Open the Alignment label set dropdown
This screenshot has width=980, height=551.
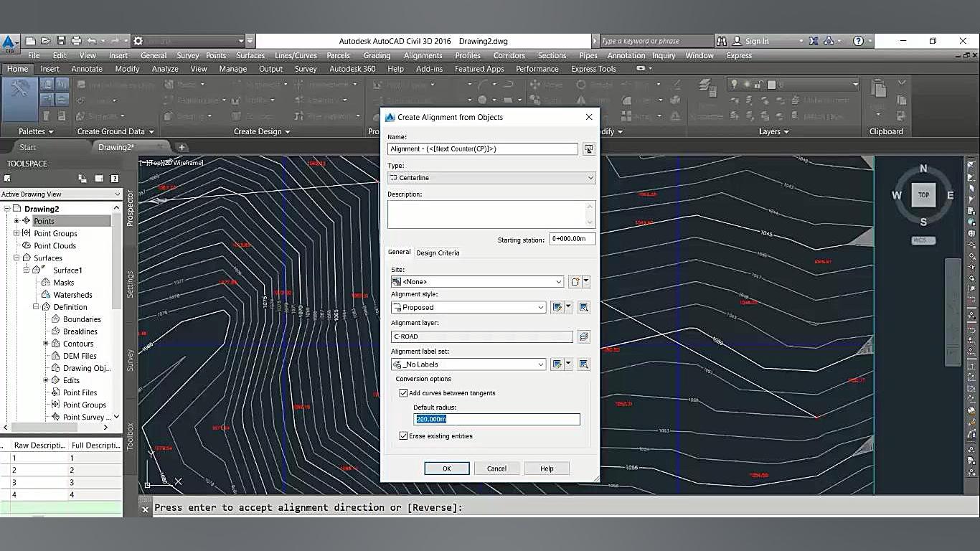click(468, 364)
